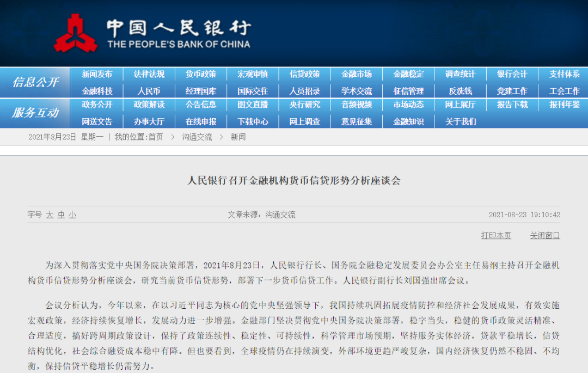The image size is (588, 373).
Task: Open the 关于我们 page
Action: tap(460, 121)
